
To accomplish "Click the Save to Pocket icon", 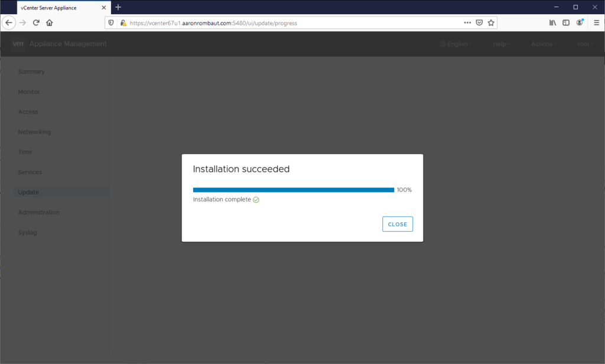I will [479, 22].
